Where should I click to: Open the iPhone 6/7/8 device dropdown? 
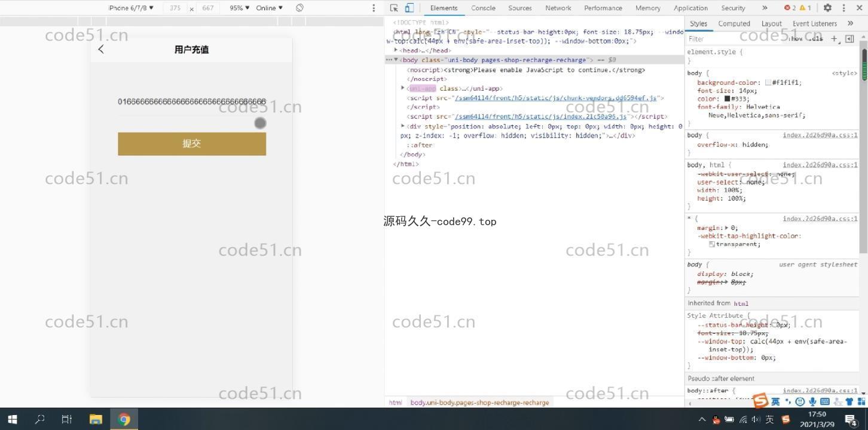[131, 8]
